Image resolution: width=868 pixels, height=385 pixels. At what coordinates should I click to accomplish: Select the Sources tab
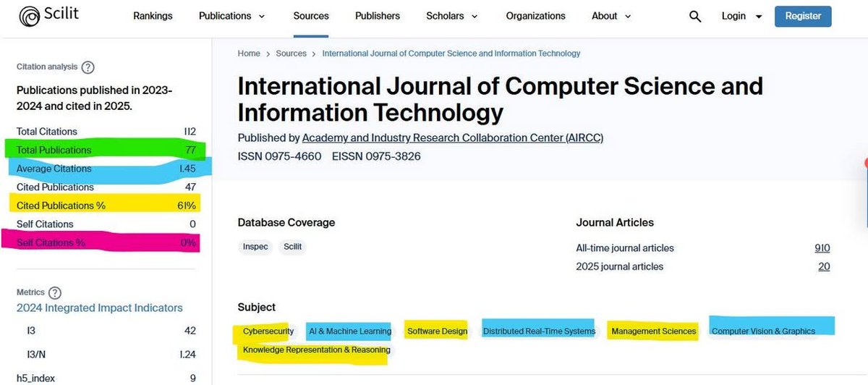[310, 16]
